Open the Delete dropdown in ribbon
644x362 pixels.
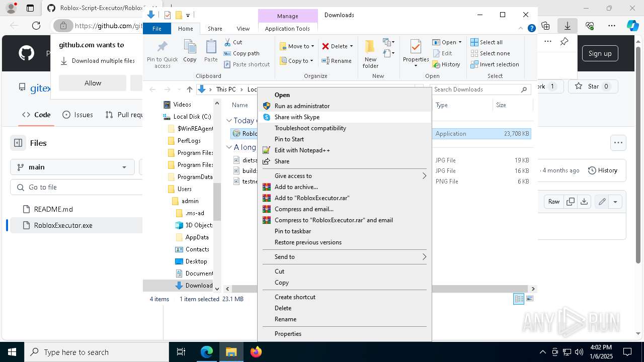[x=351, y=46]
